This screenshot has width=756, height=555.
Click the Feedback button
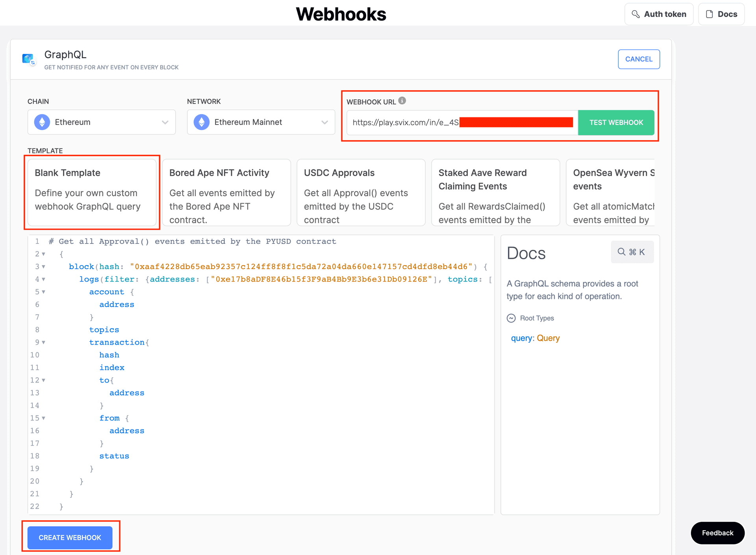[x=717, y=533]
